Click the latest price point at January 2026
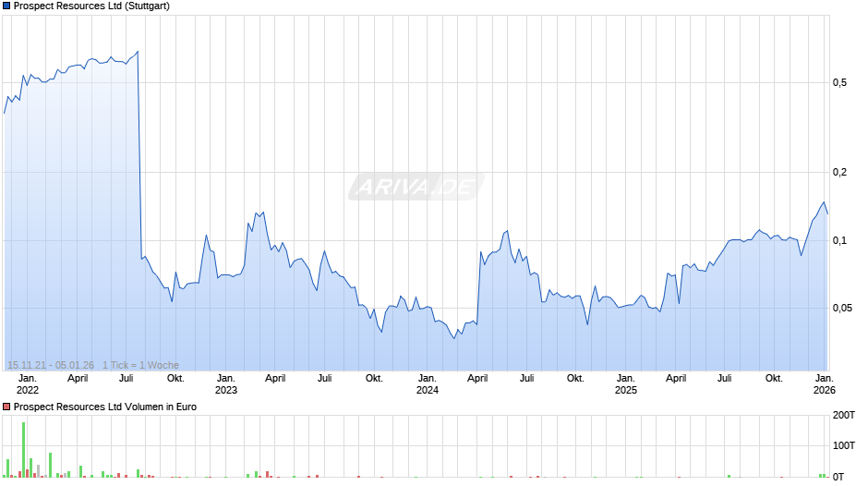Image resolution: width=868 pixels, height=486 pixels. pos(827,213)
